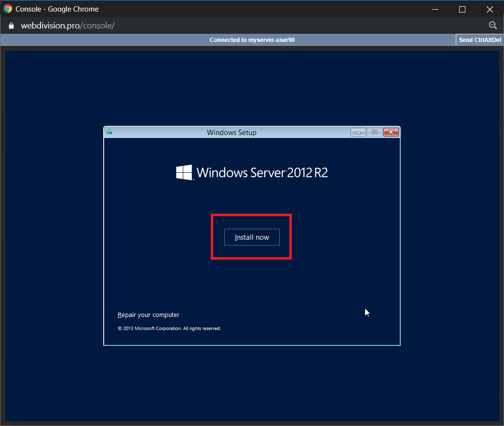504x426 pixels.
Task: Minimize the Chrome console window
Action: [435, 9]
